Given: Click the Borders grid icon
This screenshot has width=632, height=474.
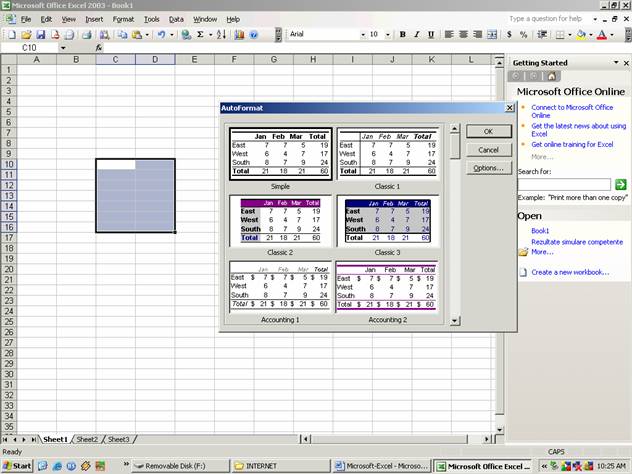Looking at the screenshot, I should [x=560, y=35].
